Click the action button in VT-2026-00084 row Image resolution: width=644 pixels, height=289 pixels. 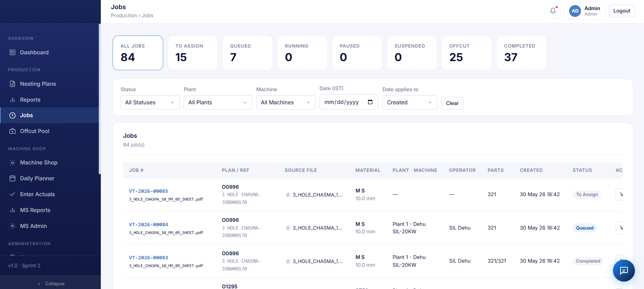click(619, 228)
